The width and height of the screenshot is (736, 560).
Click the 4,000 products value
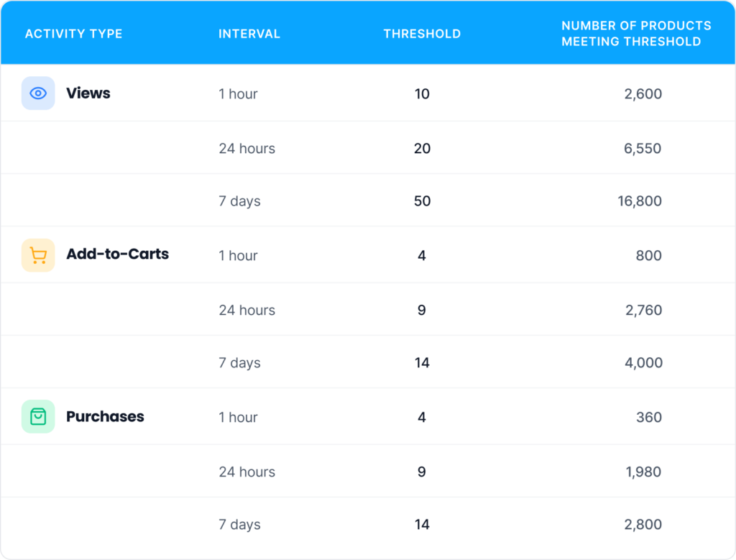coord(643,363)
